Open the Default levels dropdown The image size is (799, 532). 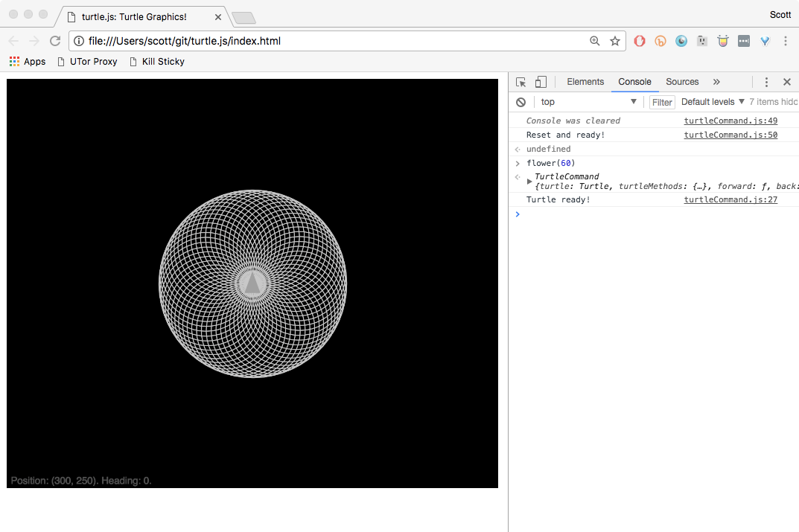click(x=713, y=102)
